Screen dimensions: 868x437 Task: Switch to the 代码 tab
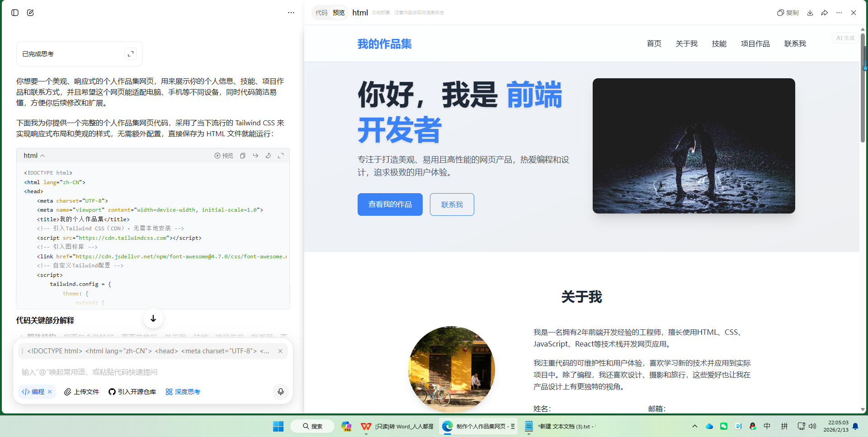321,13
